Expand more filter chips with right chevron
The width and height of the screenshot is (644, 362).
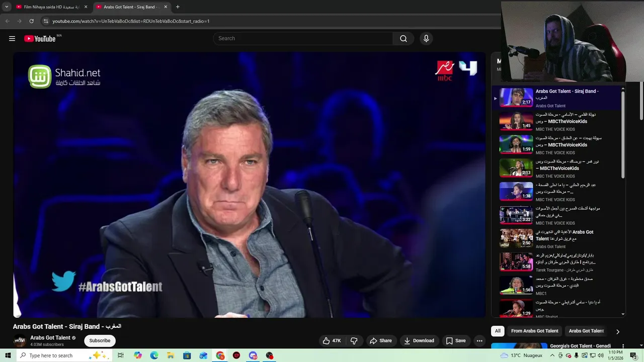click(x=618, y=331)
